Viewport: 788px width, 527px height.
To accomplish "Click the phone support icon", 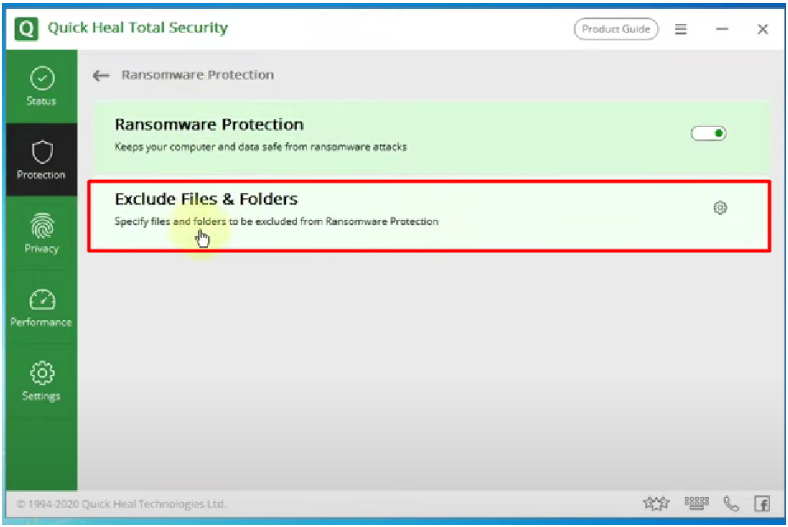I will click(x=731, y=503).
